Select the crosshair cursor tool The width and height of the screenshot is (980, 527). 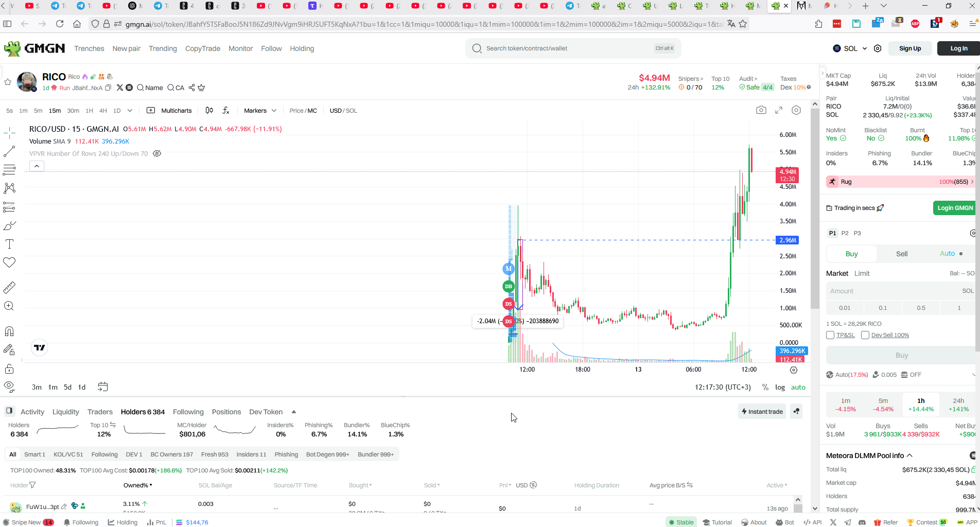coord(9,133)
